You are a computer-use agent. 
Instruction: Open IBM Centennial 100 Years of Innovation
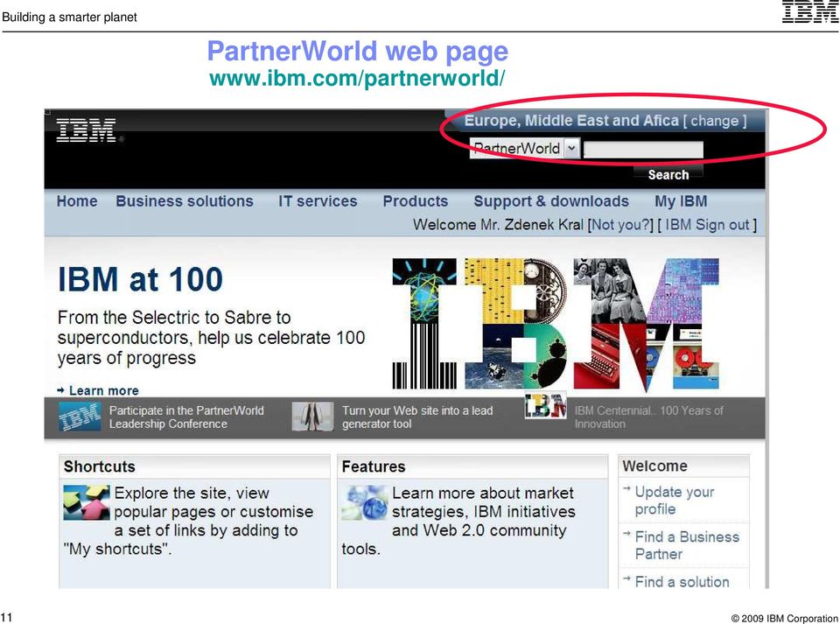[648, 417]
